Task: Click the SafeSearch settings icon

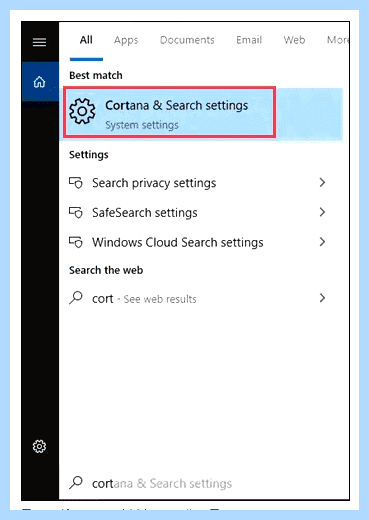Action: [76, 213]
